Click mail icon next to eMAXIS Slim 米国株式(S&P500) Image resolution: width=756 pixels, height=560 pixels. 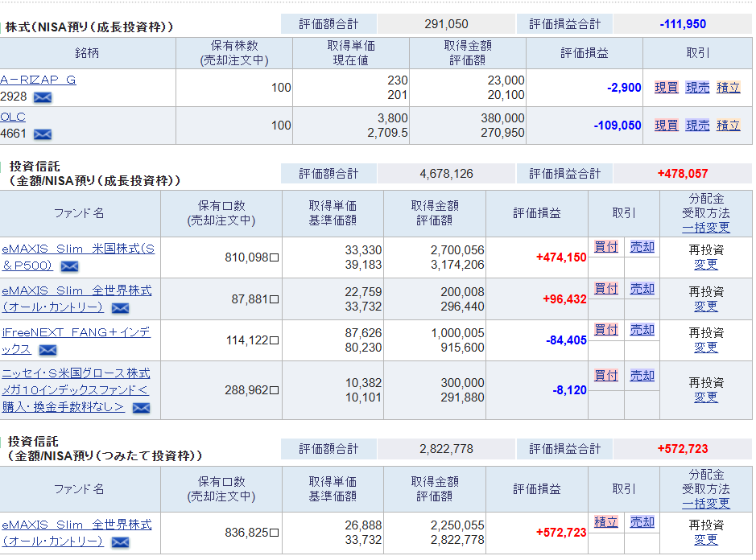pyautogui.click(x=70, y=266)
